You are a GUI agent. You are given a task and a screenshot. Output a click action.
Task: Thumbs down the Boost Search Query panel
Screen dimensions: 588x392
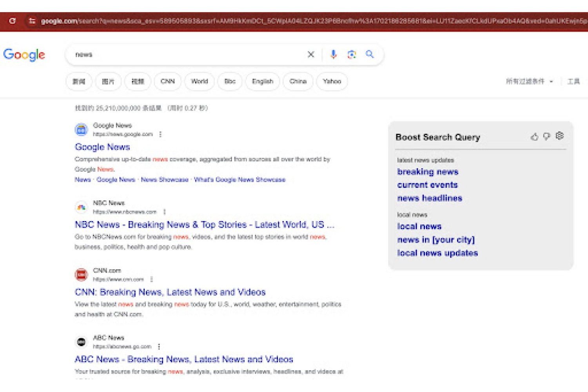coord(547,136)
